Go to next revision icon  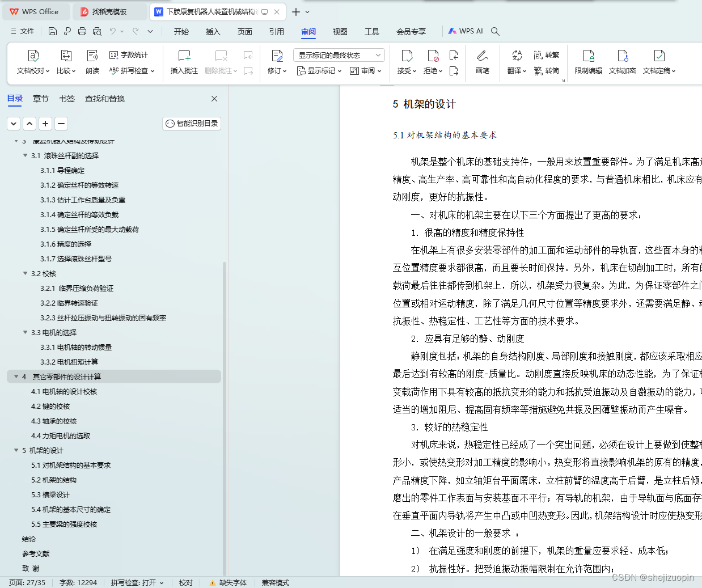pos(454,71)
